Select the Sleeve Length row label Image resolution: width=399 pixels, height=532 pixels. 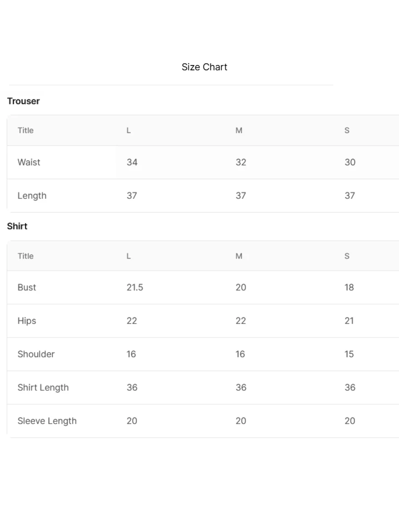tap(47, 421)
